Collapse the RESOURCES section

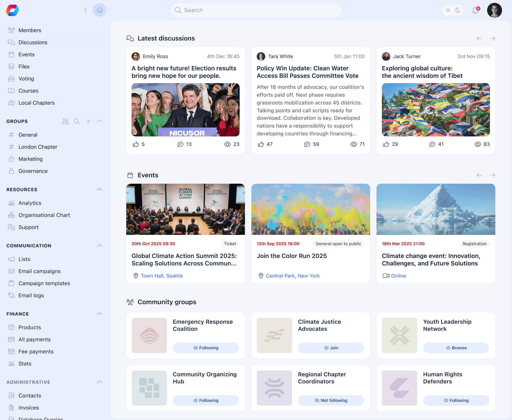click(100, 189)
